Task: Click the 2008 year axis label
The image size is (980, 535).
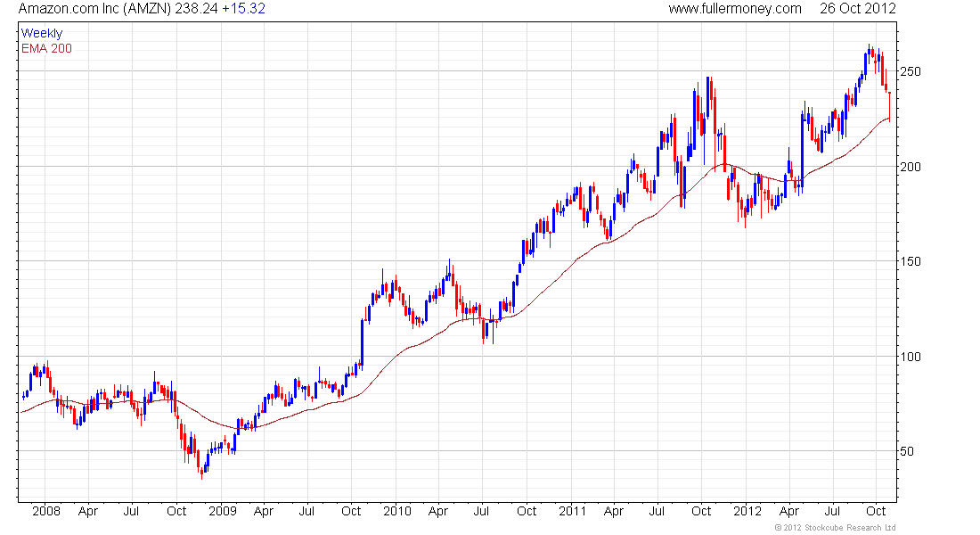Action: [x=46, y=511]
